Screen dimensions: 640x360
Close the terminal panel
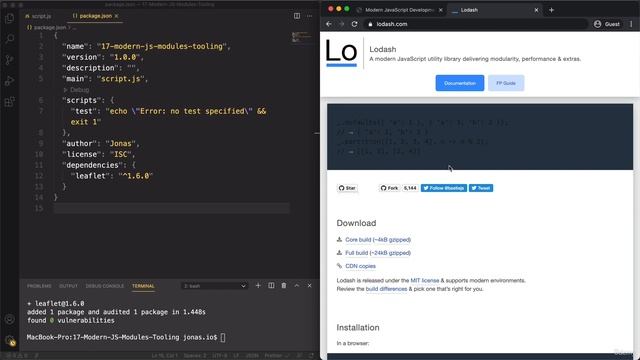click(x=309, y=286)
